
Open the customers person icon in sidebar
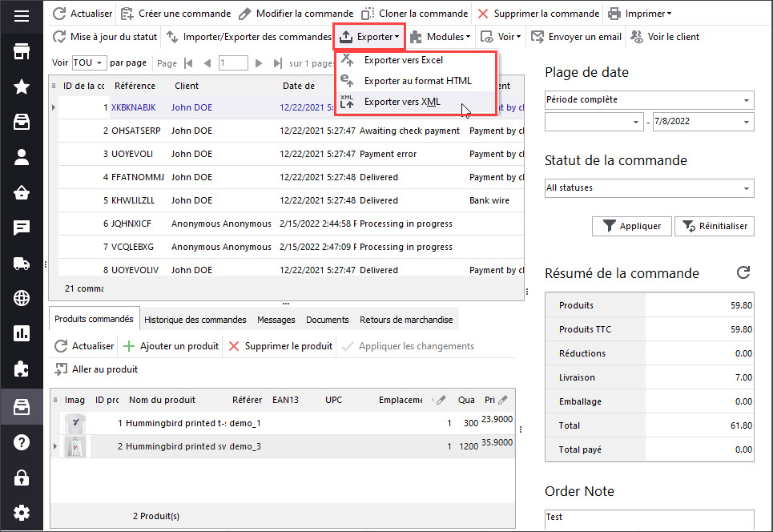coord(22,157)
